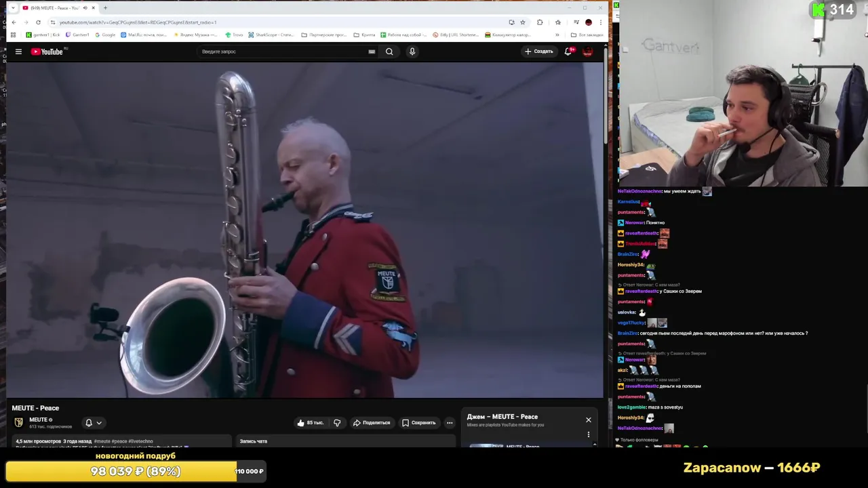The height and width of the screenshot is (488, 868).
Task: Select the MEUTE - Peace browser tab
Action: (x=58, y=8)
